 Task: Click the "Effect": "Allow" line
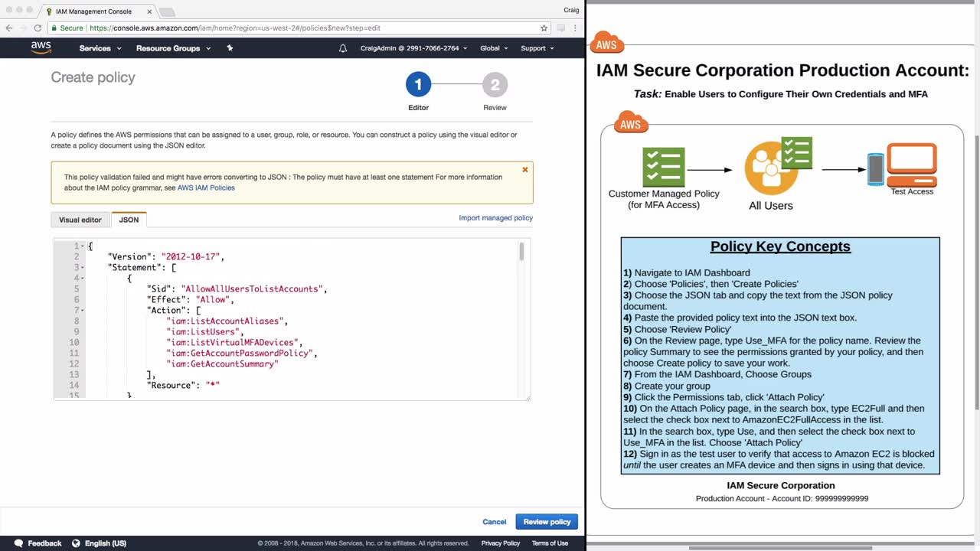click(x=191, y=300)
